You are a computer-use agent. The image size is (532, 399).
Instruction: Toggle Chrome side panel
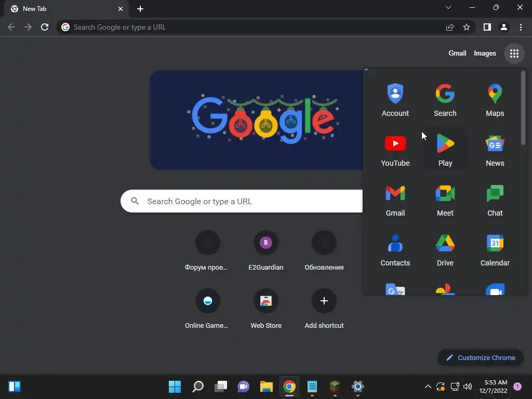487,27
